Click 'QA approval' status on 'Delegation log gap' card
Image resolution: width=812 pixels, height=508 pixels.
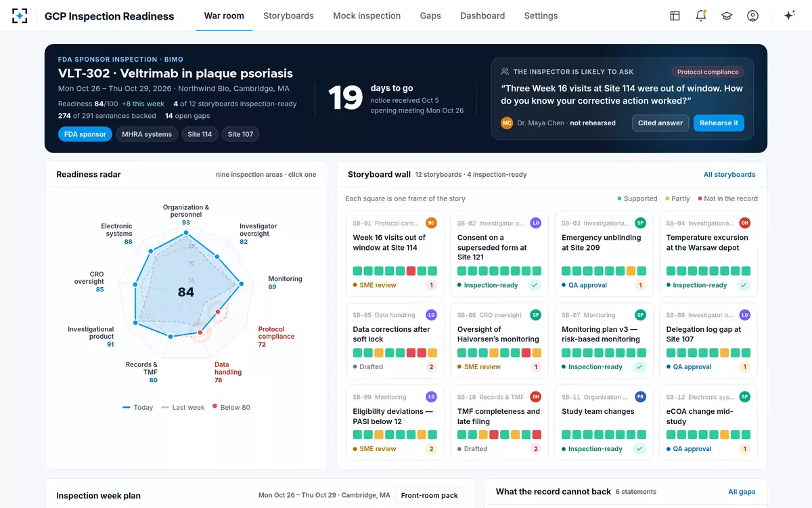click(x=689, y=367)
